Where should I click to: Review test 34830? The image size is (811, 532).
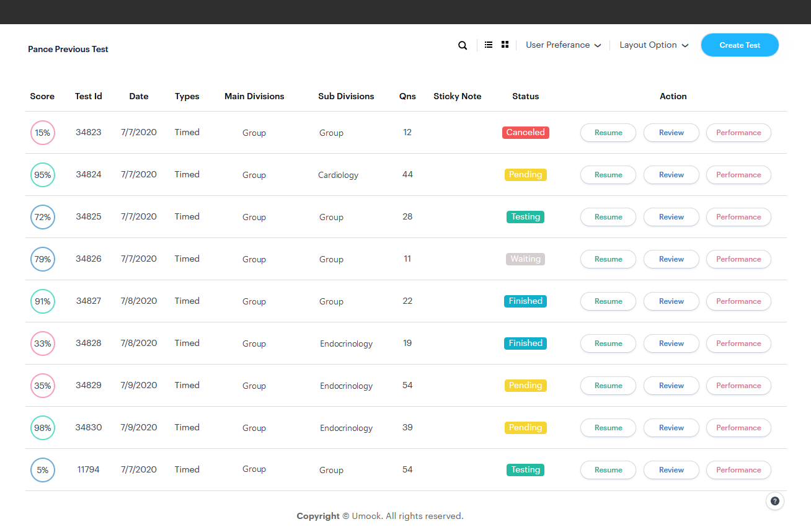[x=671, y=428]
